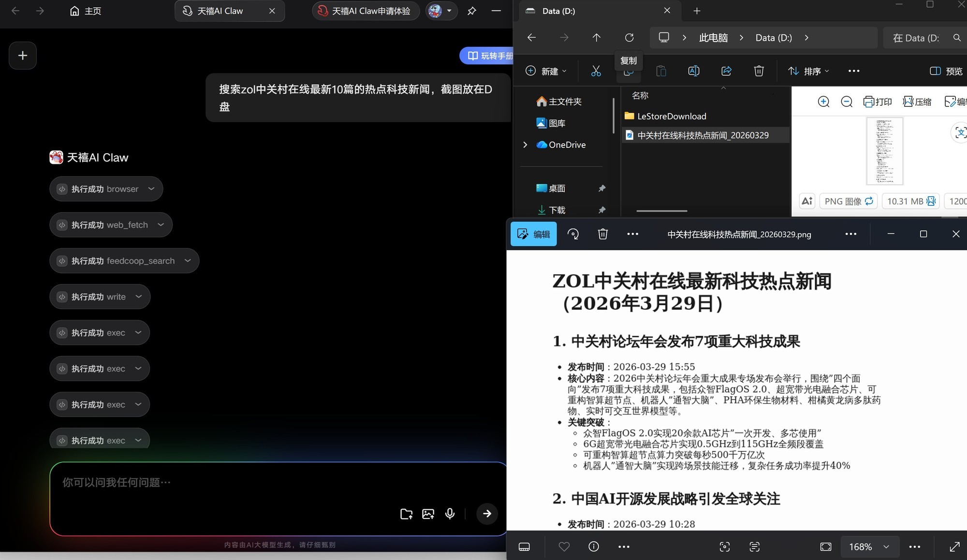
Task: Select 主文件夹 in the navigation pane
Action: 559,101
